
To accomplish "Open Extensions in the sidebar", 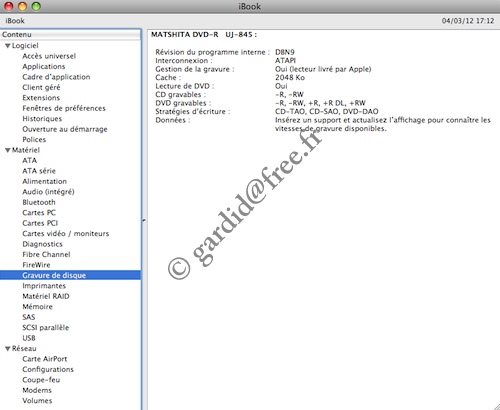I will click(41, 98).
